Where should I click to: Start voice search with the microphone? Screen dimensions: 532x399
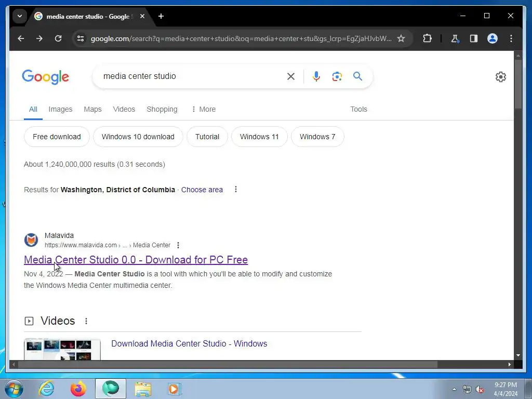pyautogui.click(x=316, y=76)
